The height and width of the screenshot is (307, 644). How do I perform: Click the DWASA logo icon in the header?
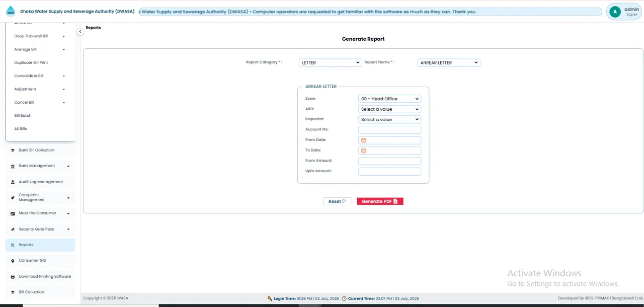11,12
